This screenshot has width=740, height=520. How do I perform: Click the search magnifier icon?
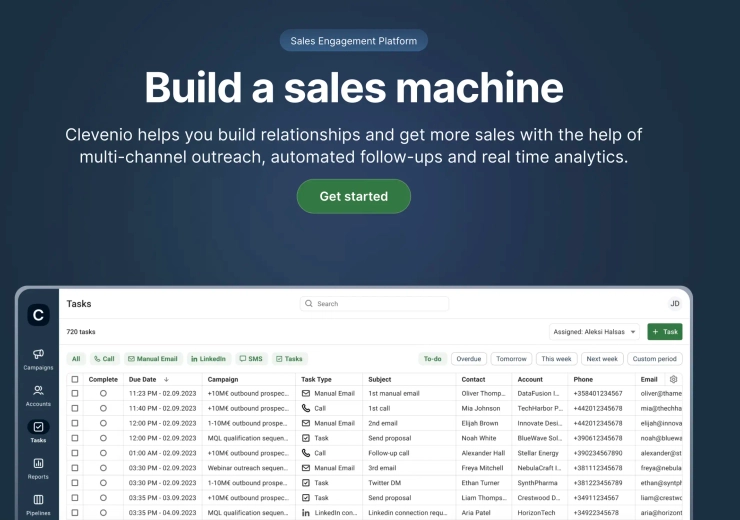309,303
